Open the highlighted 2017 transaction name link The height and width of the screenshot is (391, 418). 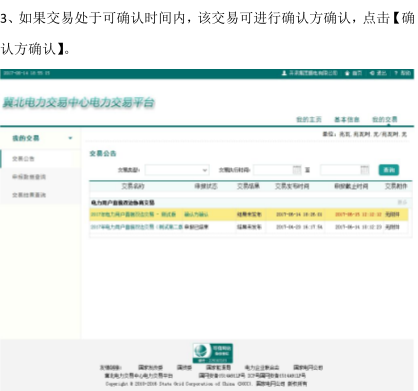[133, 214]
